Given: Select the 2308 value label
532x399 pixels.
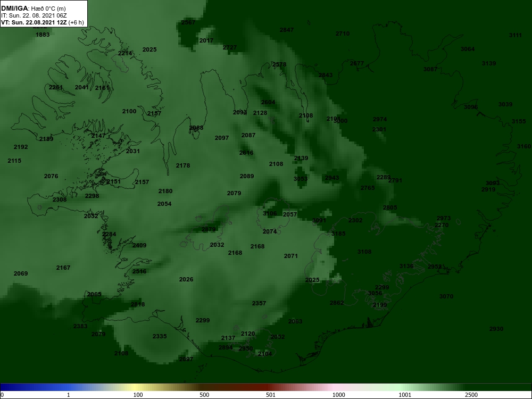Looking at the screenshot, I should pyautogui.click(x=60, y=199).
